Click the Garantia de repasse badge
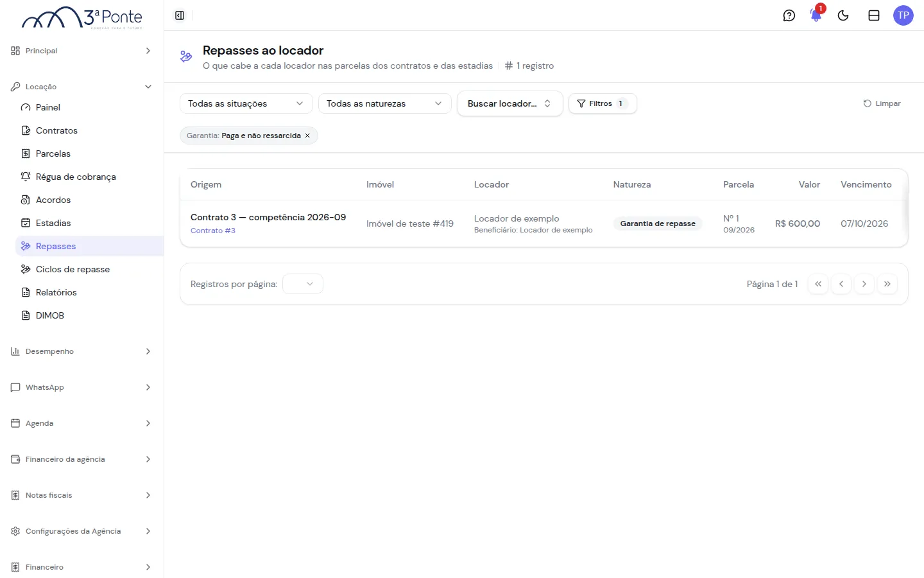Screen dimensions: 924x578 pos(658,223)
